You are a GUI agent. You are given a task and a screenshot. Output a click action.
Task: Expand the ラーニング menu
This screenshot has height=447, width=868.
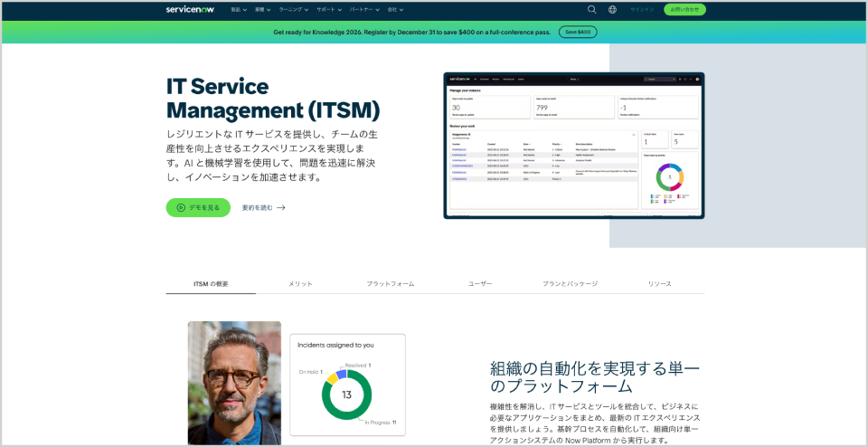click(x=294, y=9)
